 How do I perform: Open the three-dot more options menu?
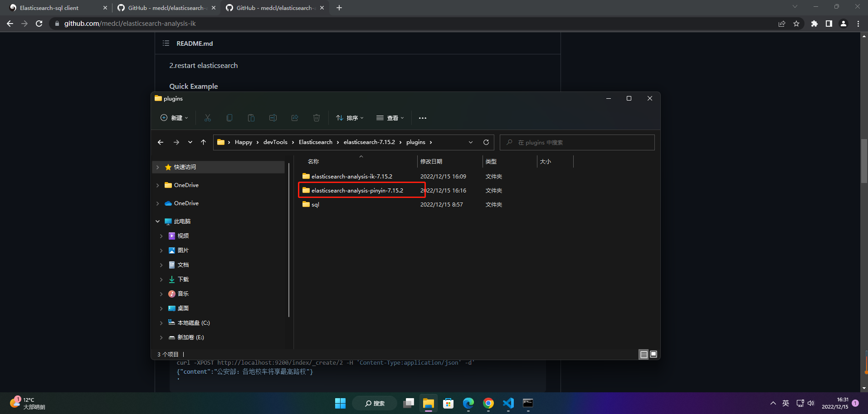click(423, 118)
